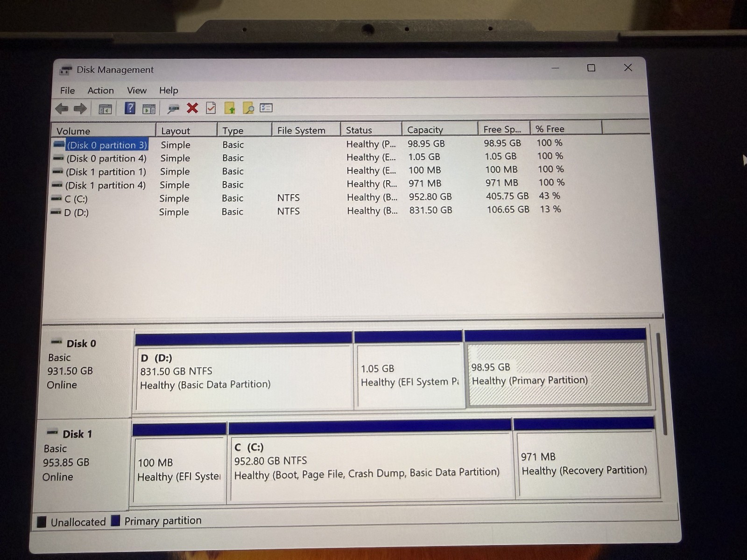Click the 405.75 GB free space cell

point(507,196)
